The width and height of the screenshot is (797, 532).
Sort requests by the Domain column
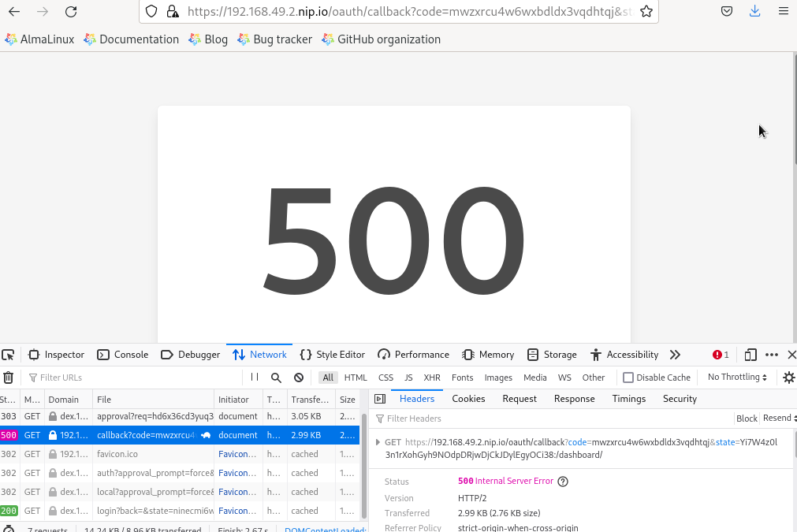tap(68, 400)
